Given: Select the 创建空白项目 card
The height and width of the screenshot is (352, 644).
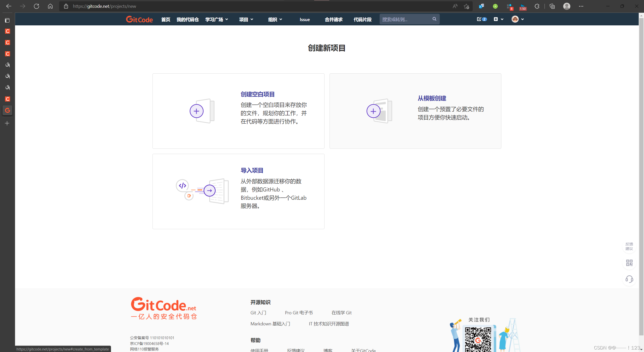Looking at the screenshot, I should [238, 111].
